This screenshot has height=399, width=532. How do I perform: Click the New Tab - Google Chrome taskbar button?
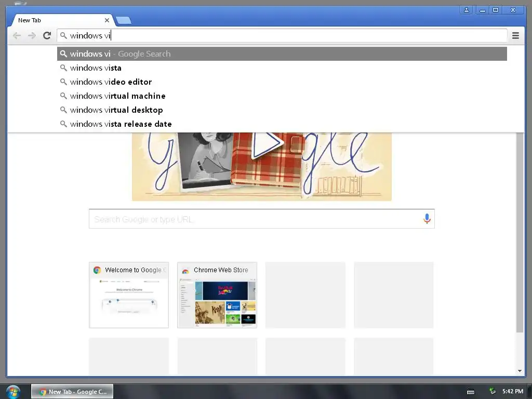[72, 392]
